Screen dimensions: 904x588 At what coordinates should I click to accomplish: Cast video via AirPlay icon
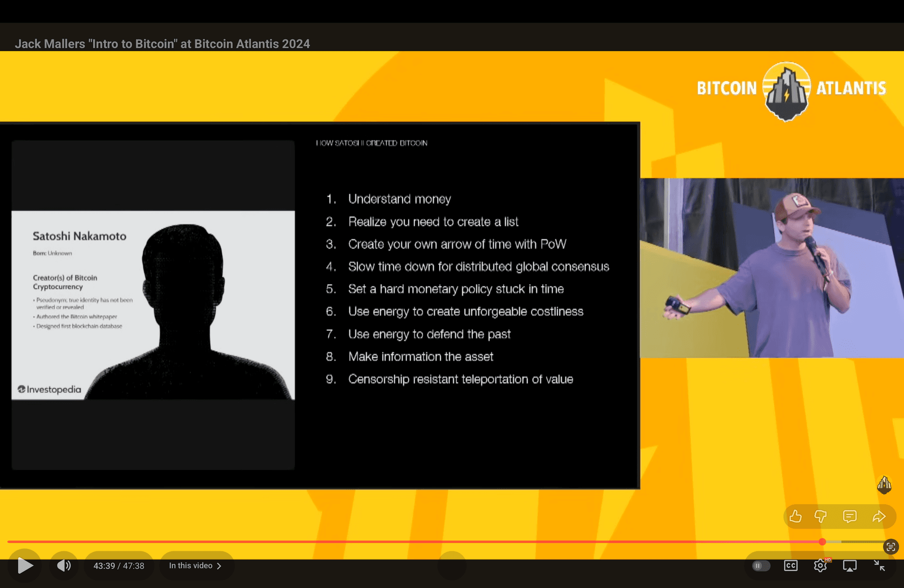point(849,565)
